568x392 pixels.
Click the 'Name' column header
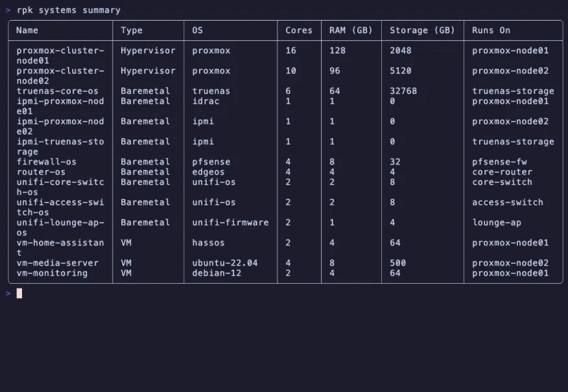tap(27, 30)
